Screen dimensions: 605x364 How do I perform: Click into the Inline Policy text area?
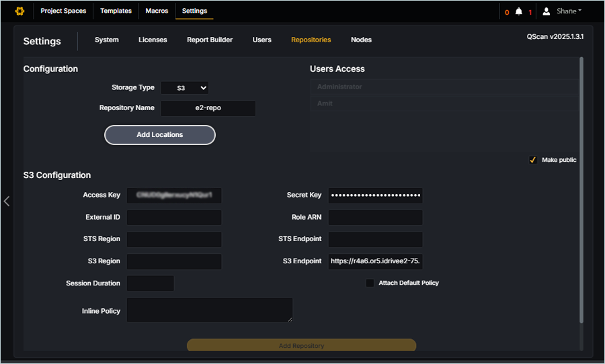(x=209, y=310)
